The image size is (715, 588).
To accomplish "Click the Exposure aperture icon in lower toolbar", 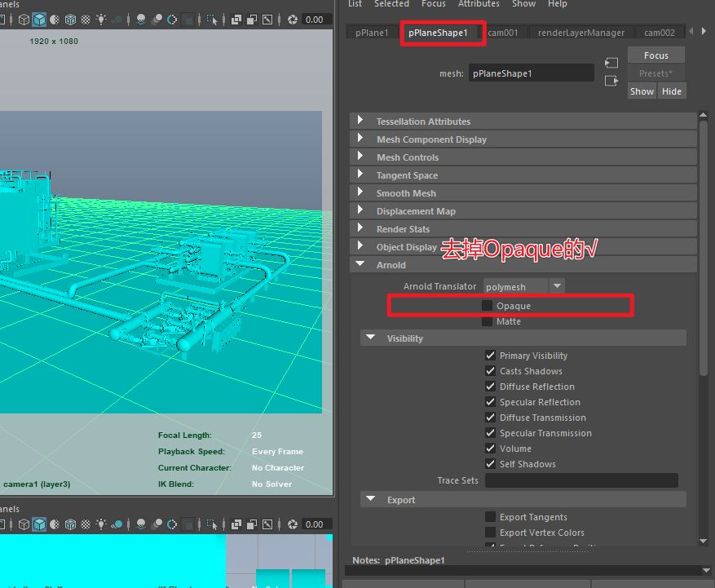I will coord(293,524).
